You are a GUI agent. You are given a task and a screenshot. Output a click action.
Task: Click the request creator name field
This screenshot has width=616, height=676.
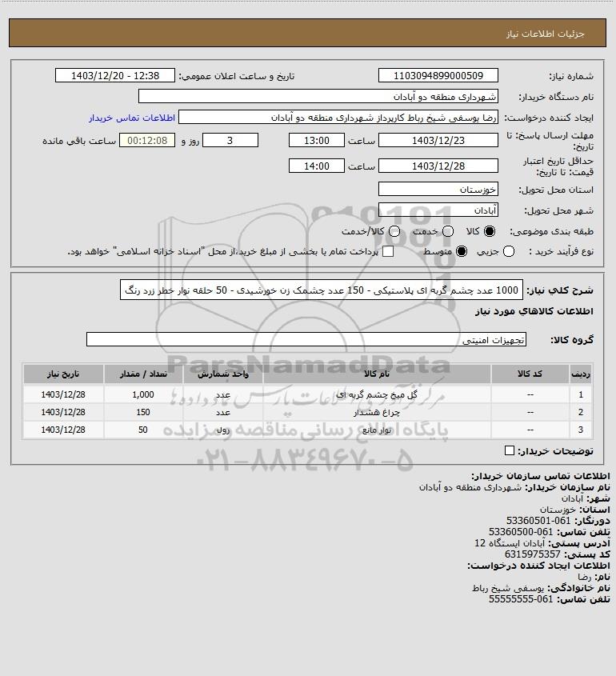click(338, 118)
